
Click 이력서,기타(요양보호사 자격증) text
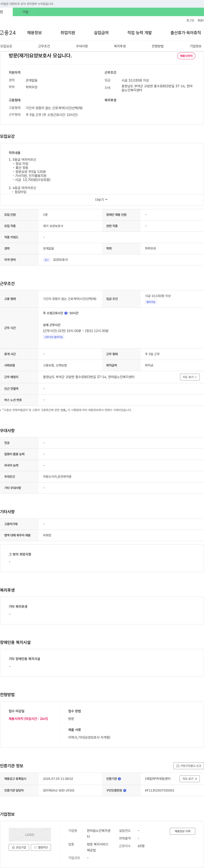tap(89, 737)
